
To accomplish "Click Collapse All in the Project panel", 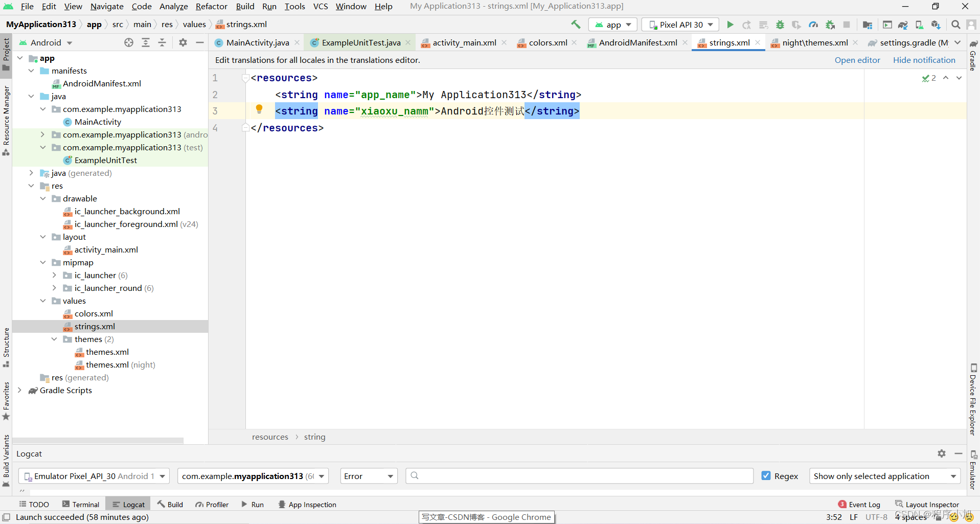I will click(x=162, y=42).
